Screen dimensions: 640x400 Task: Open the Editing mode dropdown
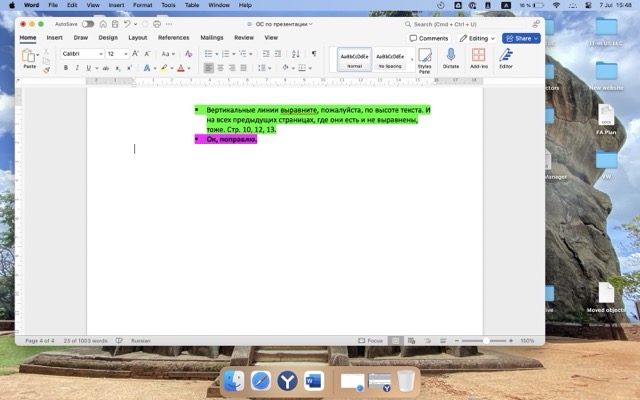coord(476,38)
